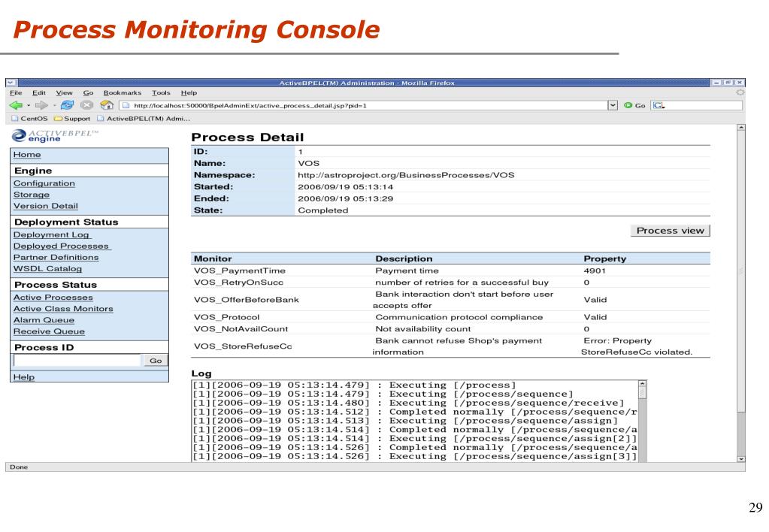This screenshot has height=532, width=769.
Task: Click the VOS_StoreRefuseCc monitor name
Action: [x=243, y=346]
